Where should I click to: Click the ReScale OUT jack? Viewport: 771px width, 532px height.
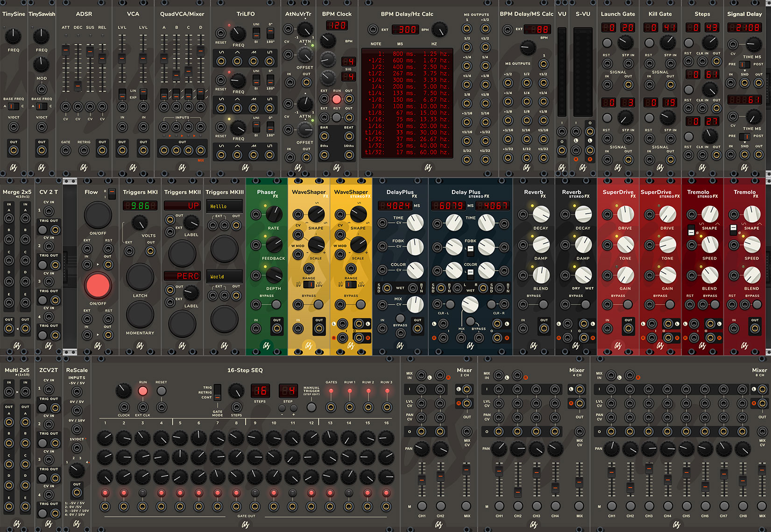click(77, 492)
